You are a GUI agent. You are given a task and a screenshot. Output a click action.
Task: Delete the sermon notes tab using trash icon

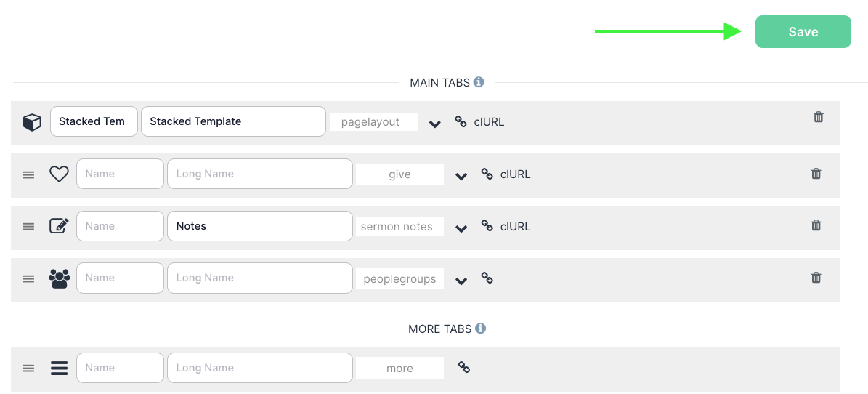pos(816,225)
